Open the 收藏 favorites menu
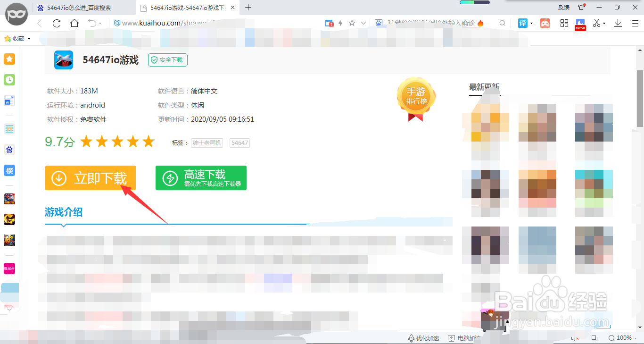This screenshot has height=344, width=644. click(17, 39)
